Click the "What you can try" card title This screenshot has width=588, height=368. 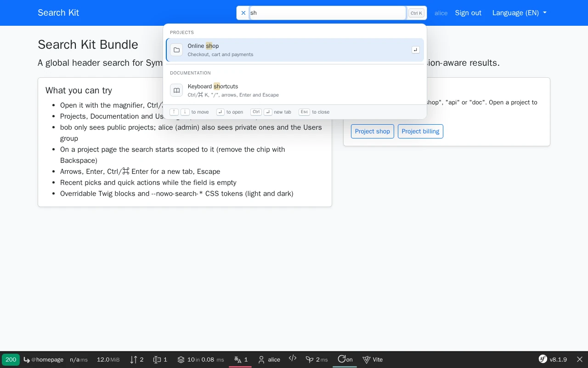(79, 91)
